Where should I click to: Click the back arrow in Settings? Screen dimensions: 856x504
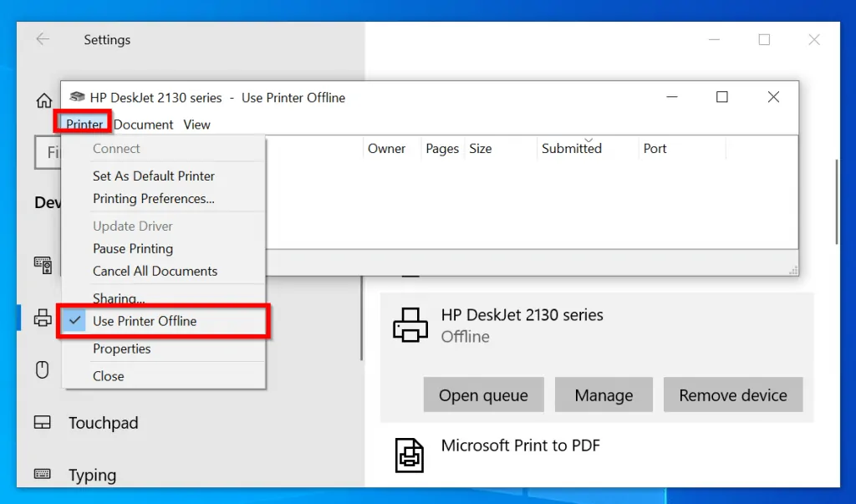coord(43,39)
